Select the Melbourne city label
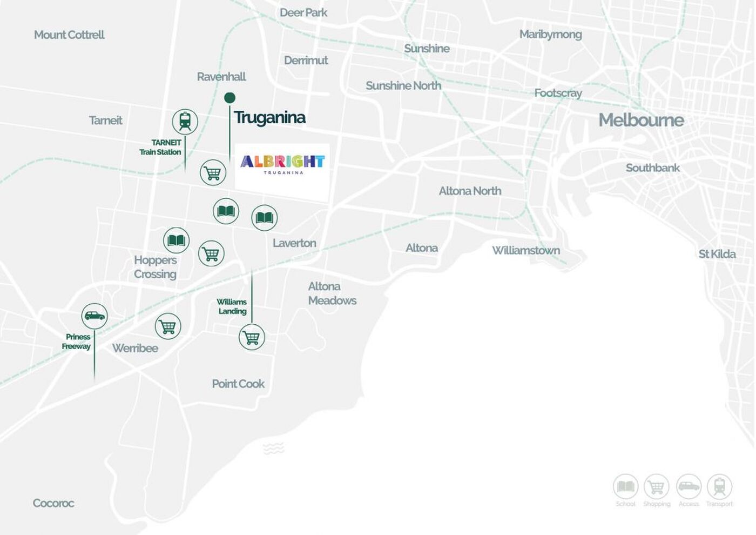The width and height of the screenshot is (756, 535). 641,120
